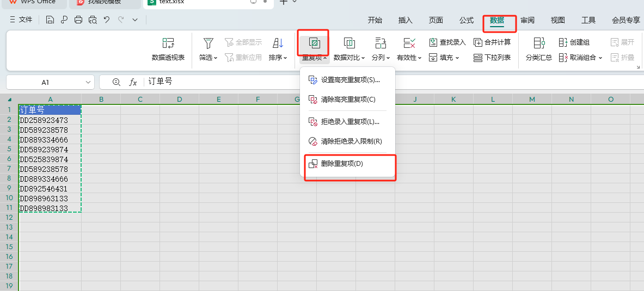Image resolution: width=644 pixels, height=291 pixels.
Task: Click the fx insert function icon
Action: tap(133, 82)
